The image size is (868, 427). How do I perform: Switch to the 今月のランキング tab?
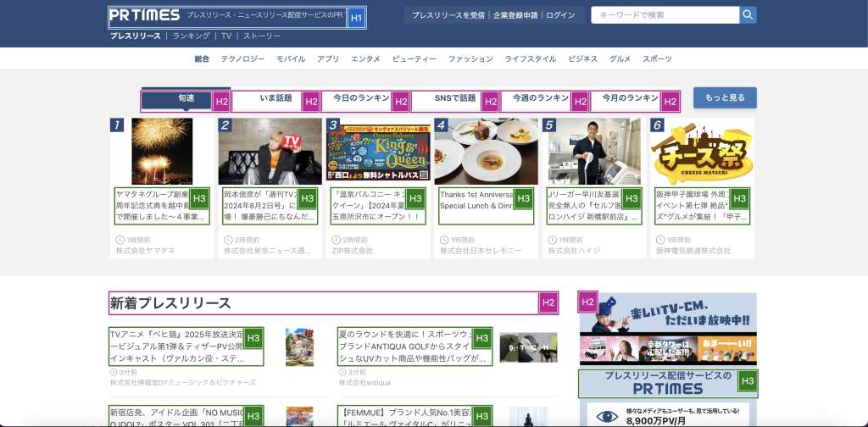point(634,100)
